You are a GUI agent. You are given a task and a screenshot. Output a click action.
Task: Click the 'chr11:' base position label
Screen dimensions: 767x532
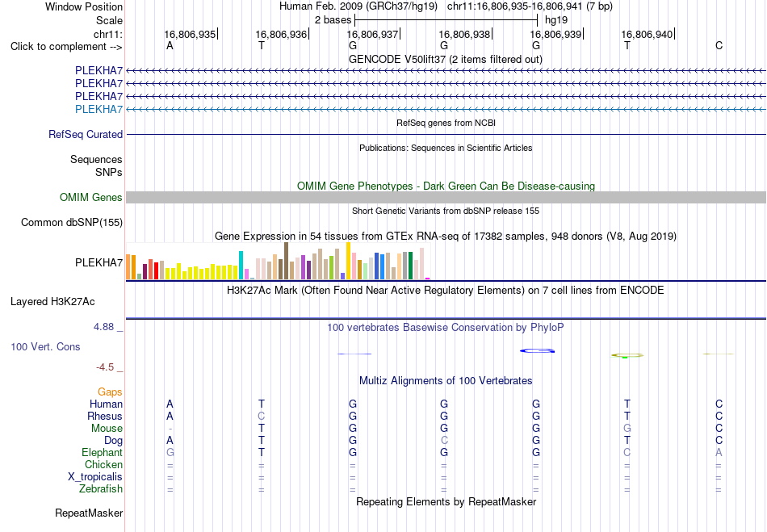pos(107,34)
